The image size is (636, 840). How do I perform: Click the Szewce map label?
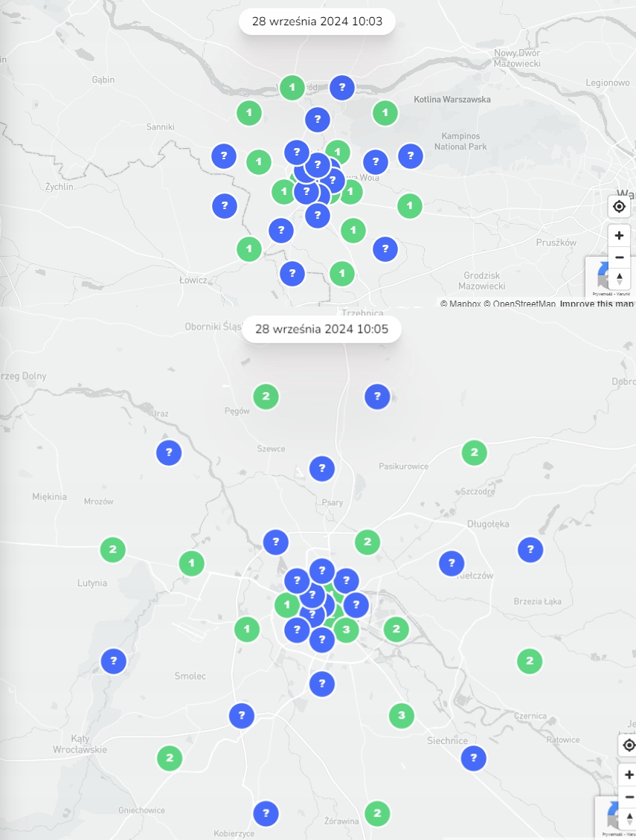pos(271,449)
